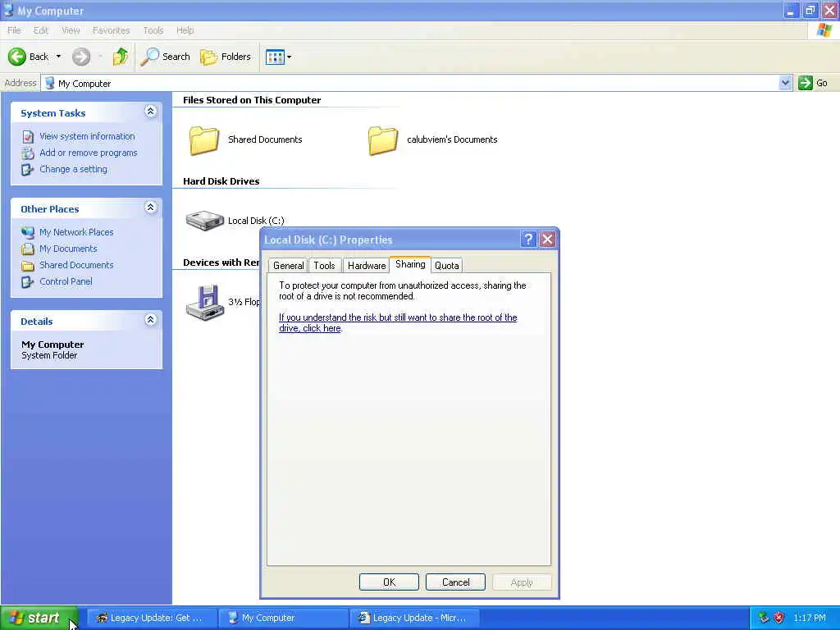Viewport: 840px width, 630px height.
Task: Click Cancel in Properties dialog
Action: click(x=455, y=582)
